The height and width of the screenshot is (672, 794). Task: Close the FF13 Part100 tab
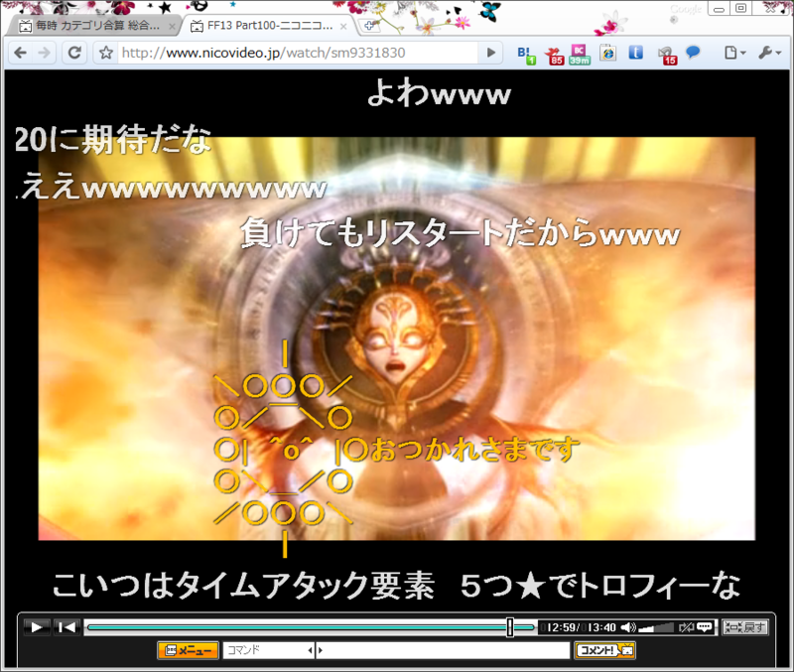343,27
